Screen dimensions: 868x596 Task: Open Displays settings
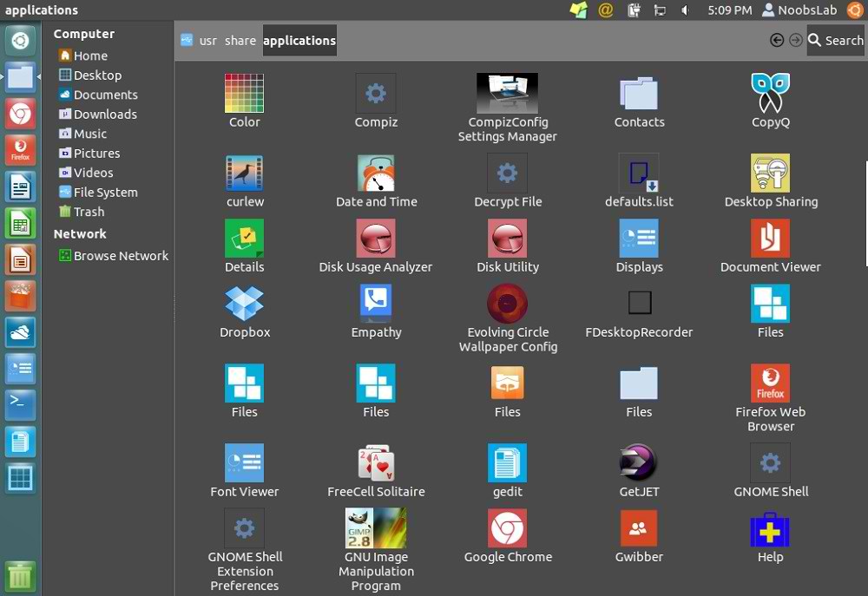(639, 238)
